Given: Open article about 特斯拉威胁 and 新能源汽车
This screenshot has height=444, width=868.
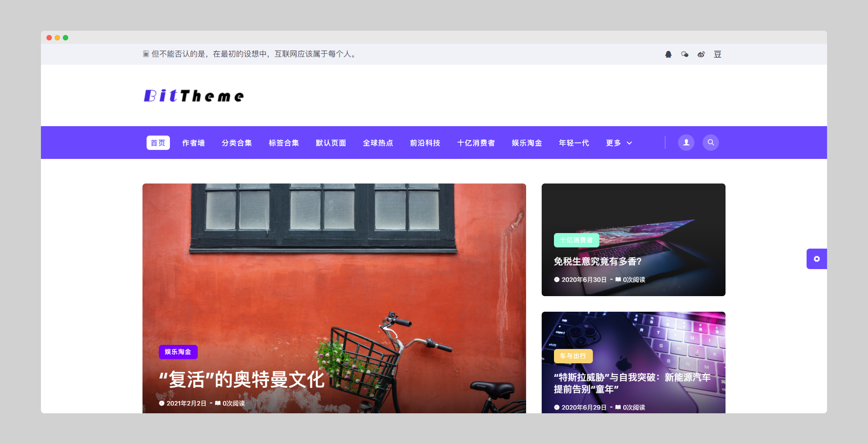Looking at the screenshot, I should tap(632, 383).
